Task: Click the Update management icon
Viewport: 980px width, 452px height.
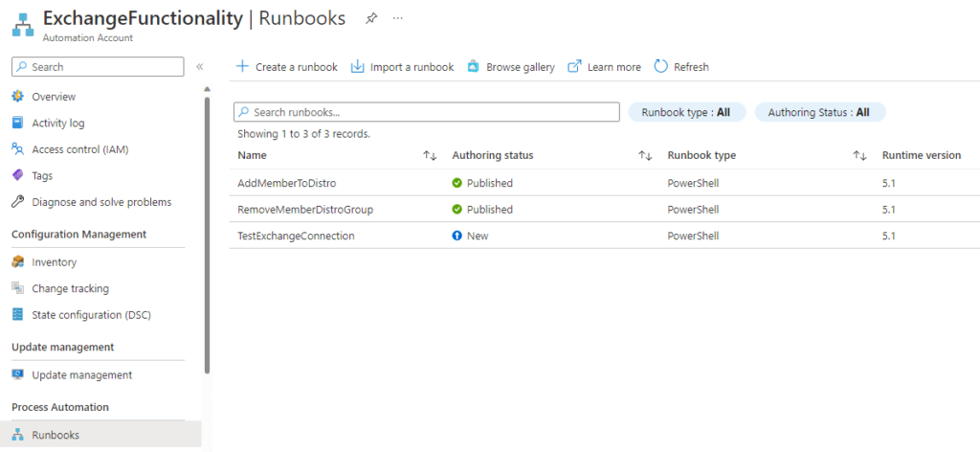Action: click(18, 374)
